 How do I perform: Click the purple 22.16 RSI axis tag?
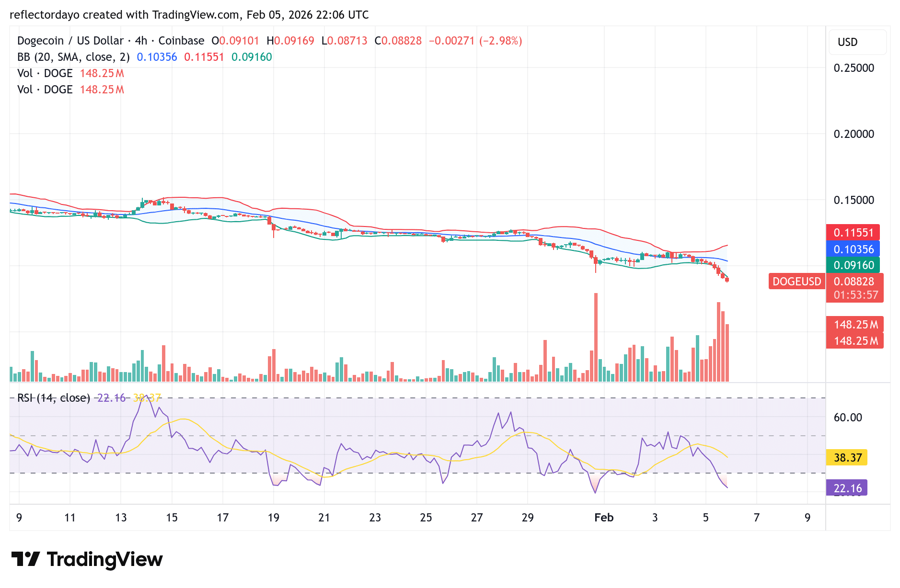click(x=847, y=488)
